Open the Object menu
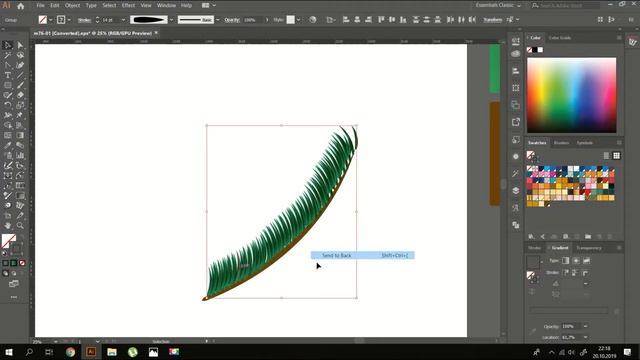Image resolution: width=640 pixels, height=360 pixels. click(x=73, y=6)
